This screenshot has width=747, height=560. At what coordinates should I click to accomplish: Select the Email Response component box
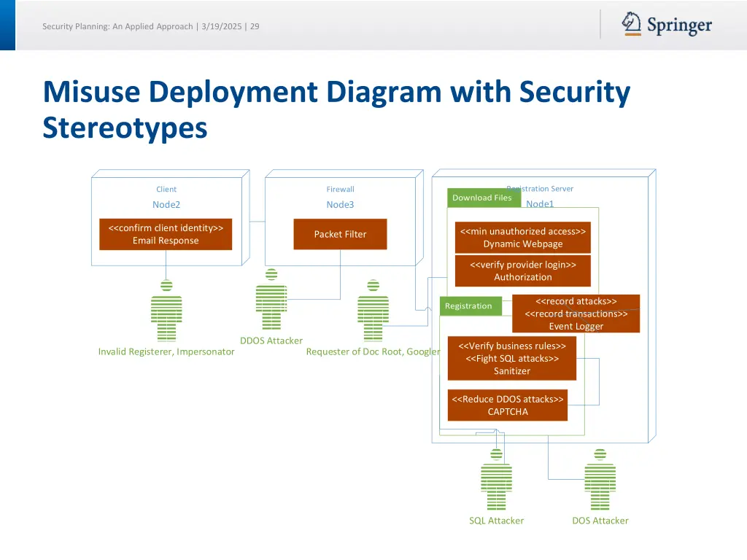coord(166,234)
